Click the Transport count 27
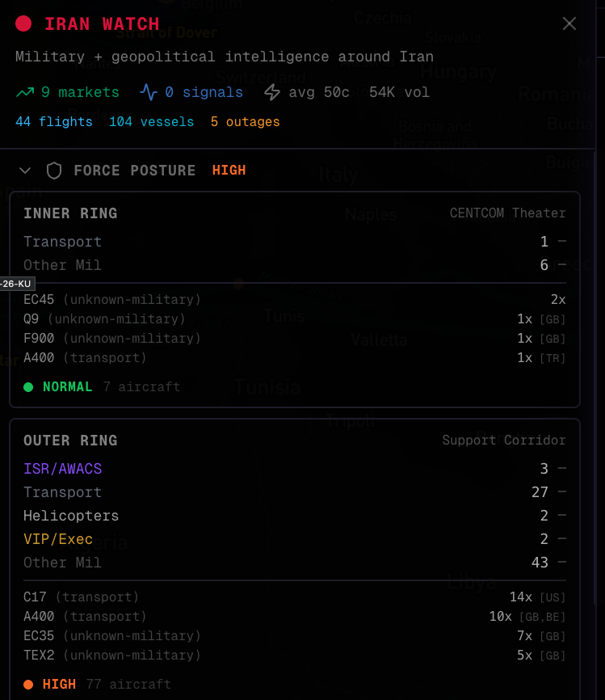 [x=540, y=492]
